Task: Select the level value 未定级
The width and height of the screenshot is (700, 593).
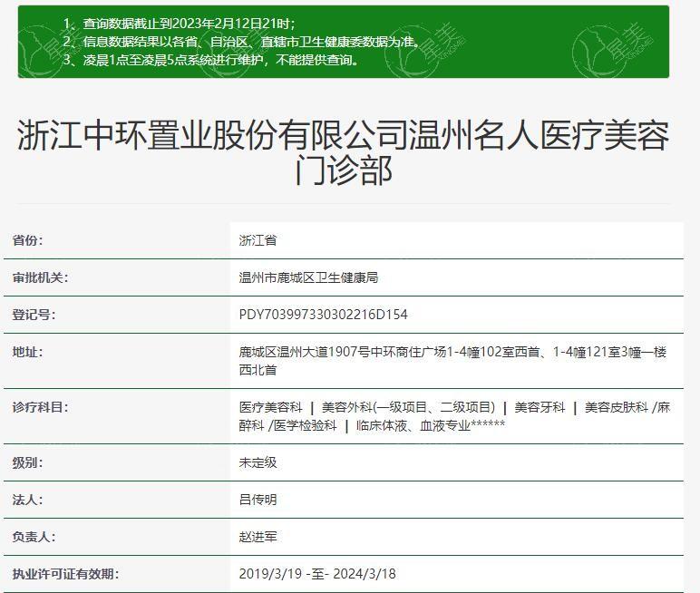Action: point(258,462)
